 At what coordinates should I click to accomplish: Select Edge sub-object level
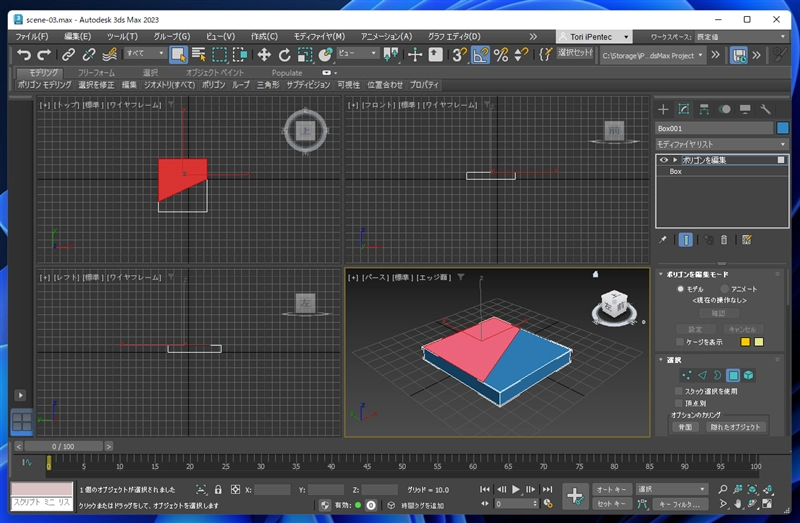pyautogui.click(x=702, y=376)
